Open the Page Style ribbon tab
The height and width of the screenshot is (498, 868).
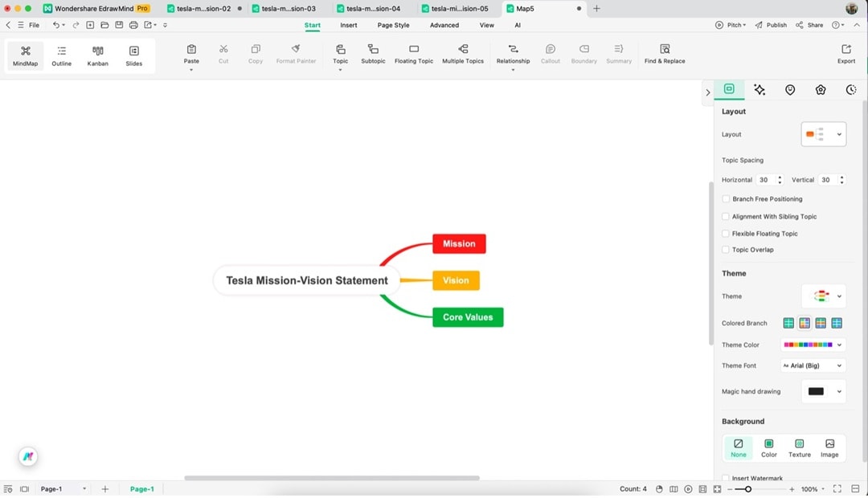(394, 25)
